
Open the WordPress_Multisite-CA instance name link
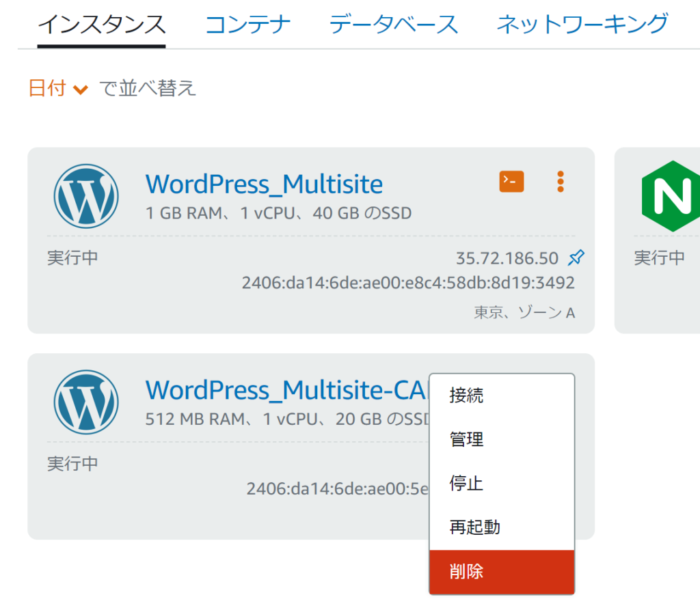(286, 390)
